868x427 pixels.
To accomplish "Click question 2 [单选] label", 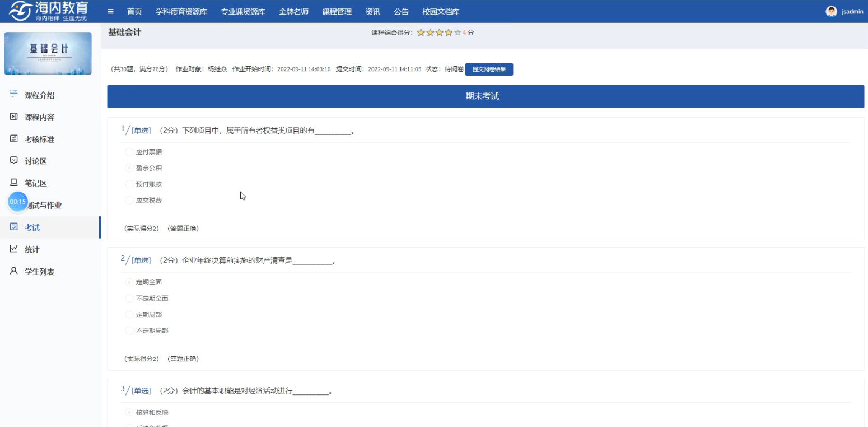I will click(x=141, y=261).
